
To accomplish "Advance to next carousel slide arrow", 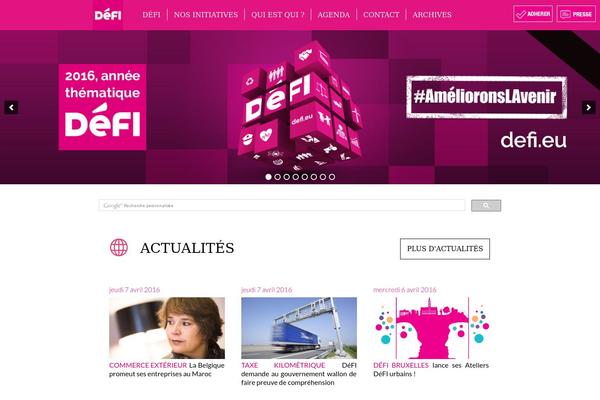I will point(588,108).
